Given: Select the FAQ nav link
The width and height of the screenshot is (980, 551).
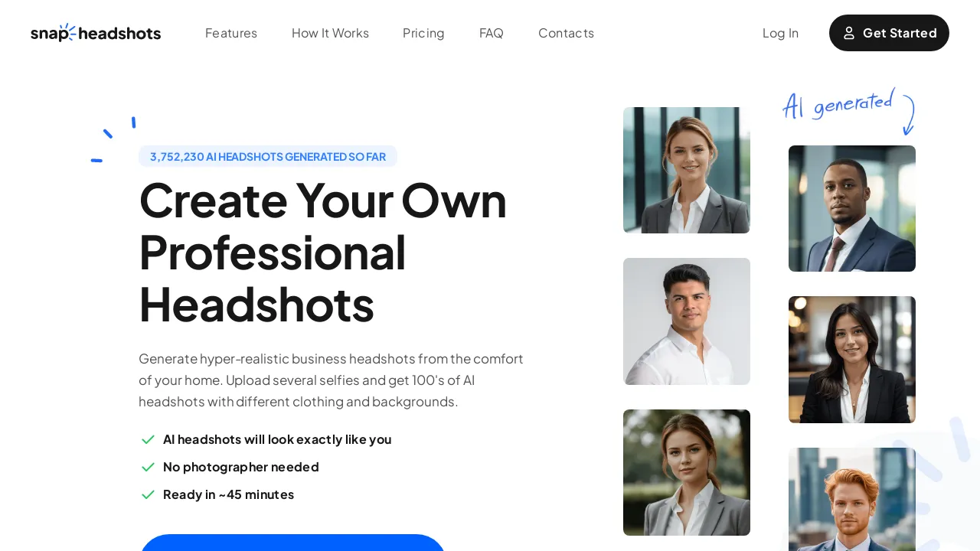Looking at the screenshot, I should click(x=492, y=33).
